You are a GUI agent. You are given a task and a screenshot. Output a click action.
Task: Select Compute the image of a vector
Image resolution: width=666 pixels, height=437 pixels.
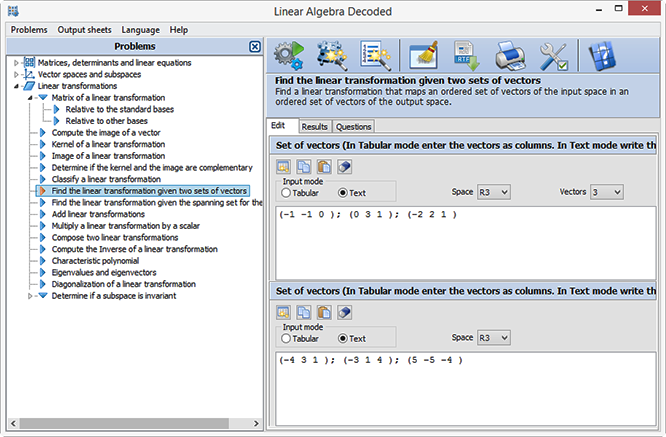[106, 133]
